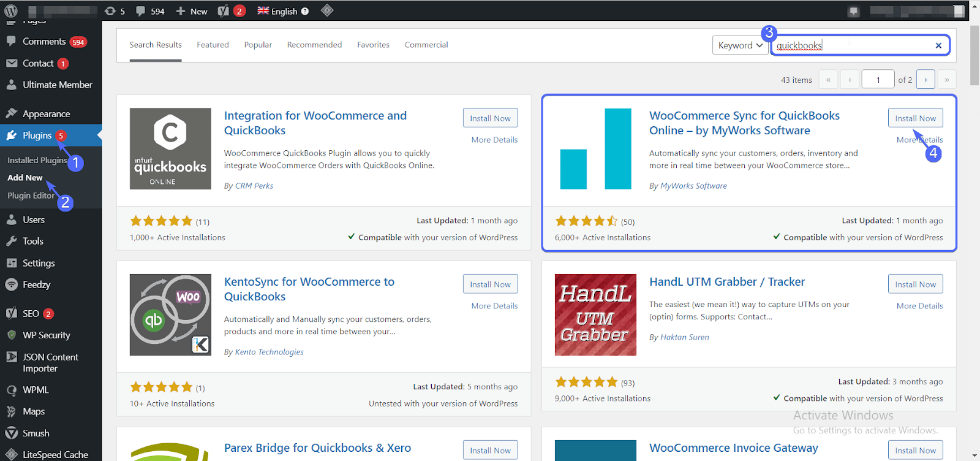Image resolution: width=980 pixels, height=461 pixels.
Task: Install WooCommerce Sync for QuickBooks Online
Action: (915, 118)
